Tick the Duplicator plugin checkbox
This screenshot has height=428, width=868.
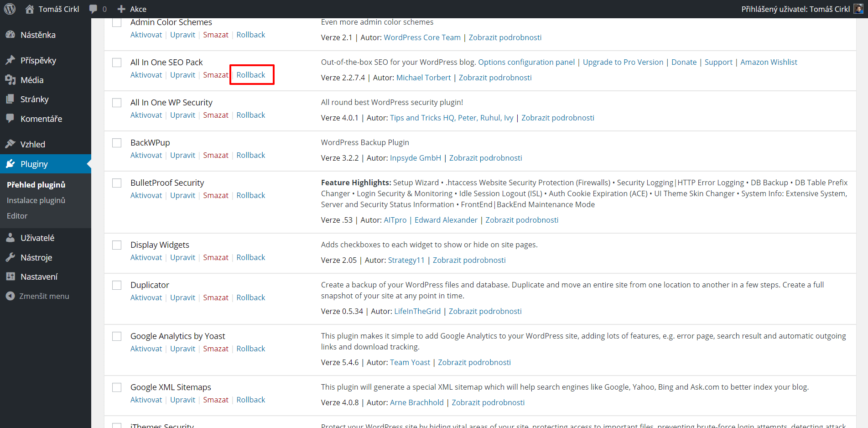click(x=117, y=285)
